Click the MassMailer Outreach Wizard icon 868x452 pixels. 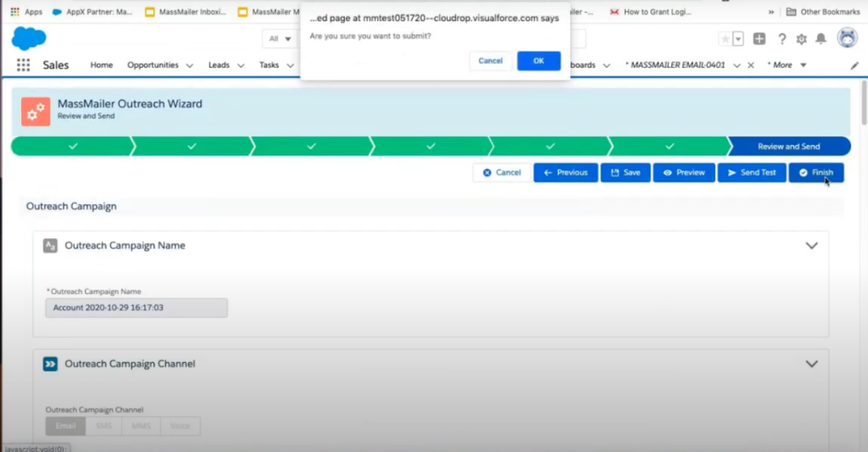tap(36, 111)
